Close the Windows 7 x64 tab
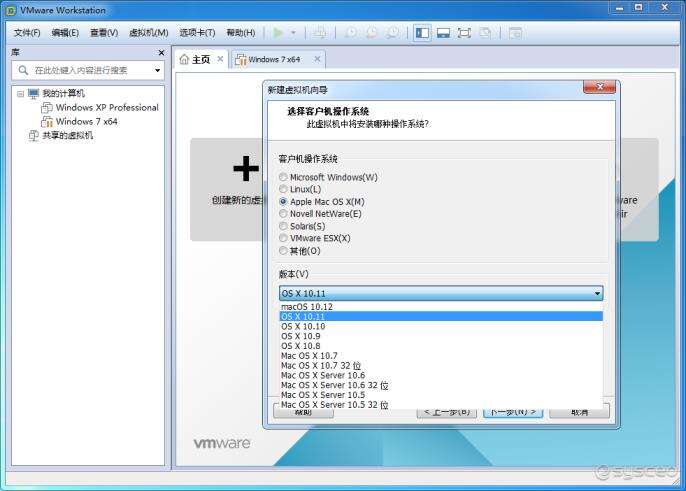Image resolution: width=686 pixels, height=491 pixels. pyautogui.click(x=317, y=59)
